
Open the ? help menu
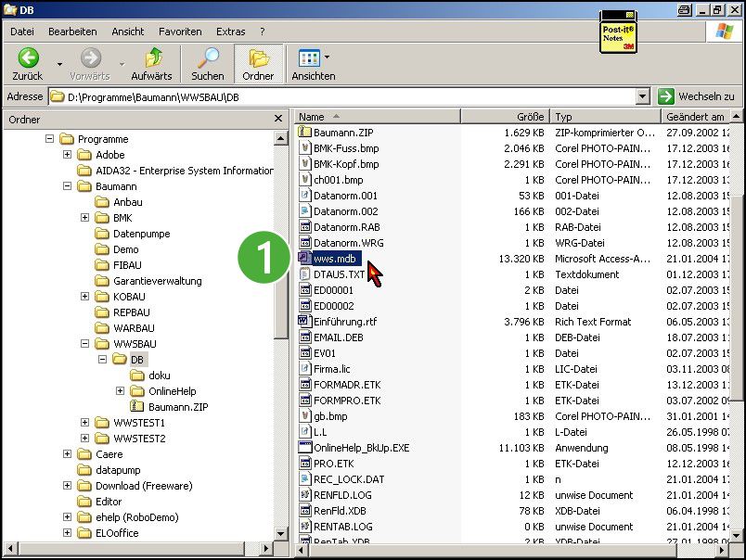[x=263, y=32]
